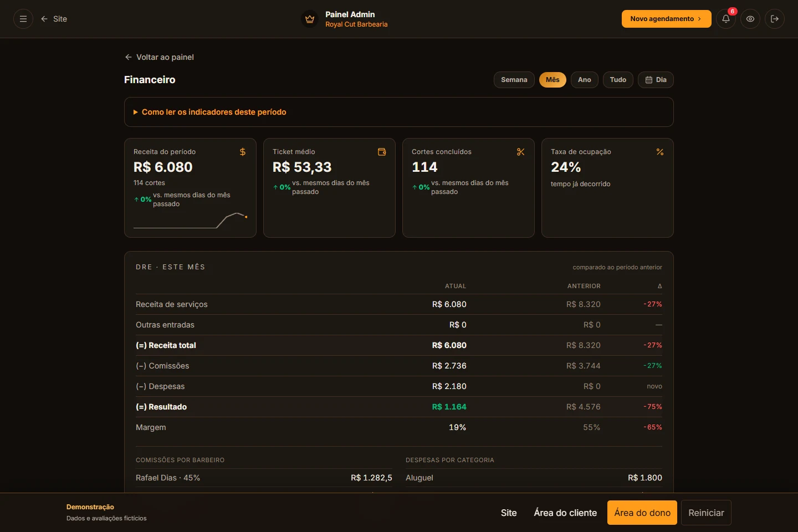Click R$ 2.736 comissões value

pos(449,366)
